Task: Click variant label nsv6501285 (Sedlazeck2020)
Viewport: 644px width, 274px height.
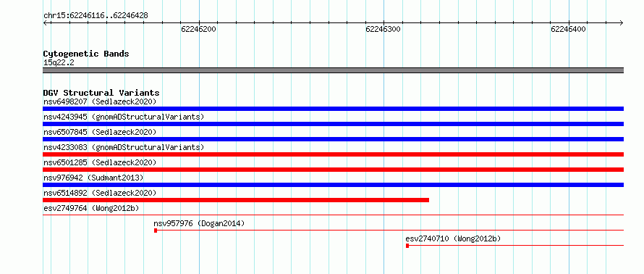Action: tap(100, 162)
